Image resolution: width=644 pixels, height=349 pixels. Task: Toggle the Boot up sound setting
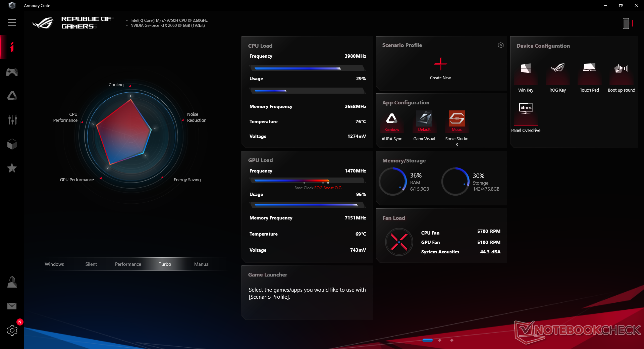pyautogui.click(x=622, y=77)
